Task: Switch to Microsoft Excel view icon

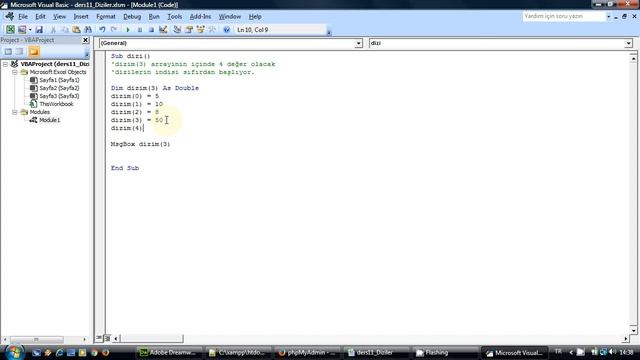Action: [10, 29]
